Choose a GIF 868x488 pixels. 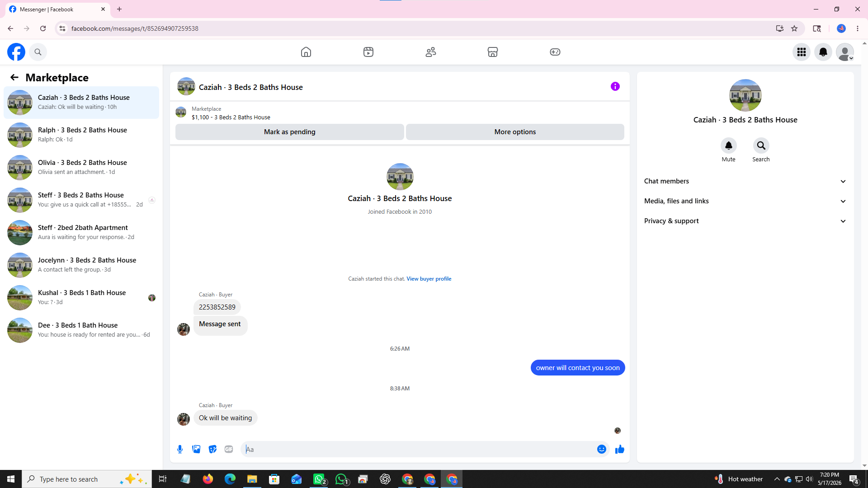tap(229, 449)
